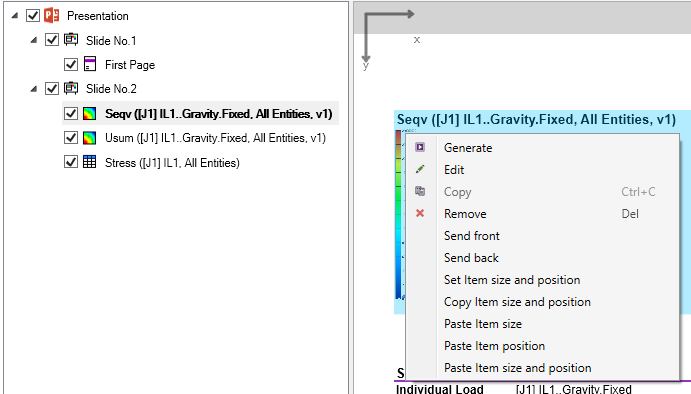Viewport: 691px width, 394px height.
Task: Select the Presentation tree label
Action: [98, 16]
